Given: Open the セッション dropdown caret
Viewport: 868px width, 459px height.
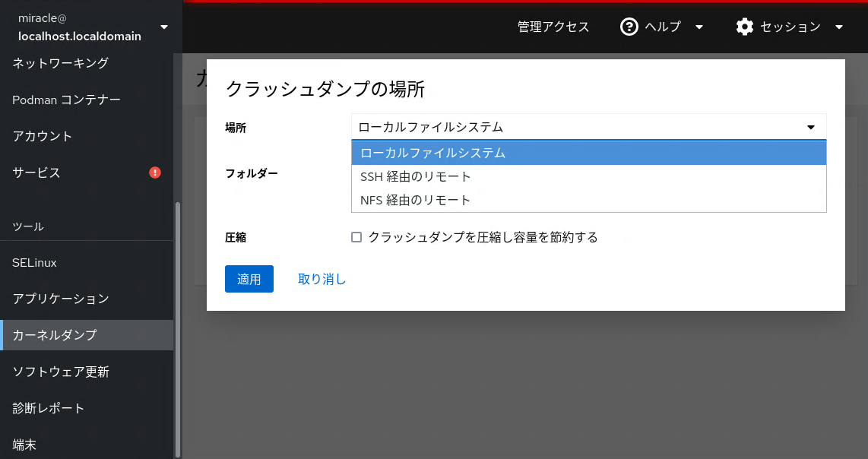Looking at the screenshot, I should pyautogui.click(x=839, y=27).
